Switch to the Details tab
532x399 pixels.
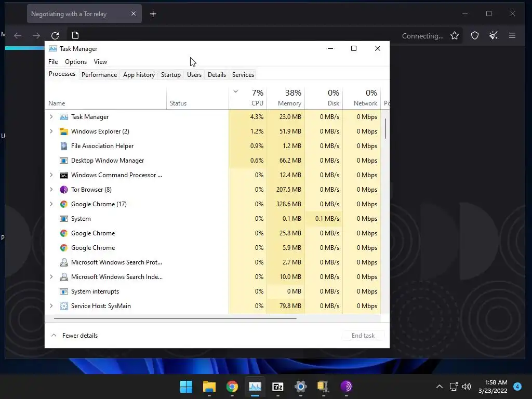217,75
